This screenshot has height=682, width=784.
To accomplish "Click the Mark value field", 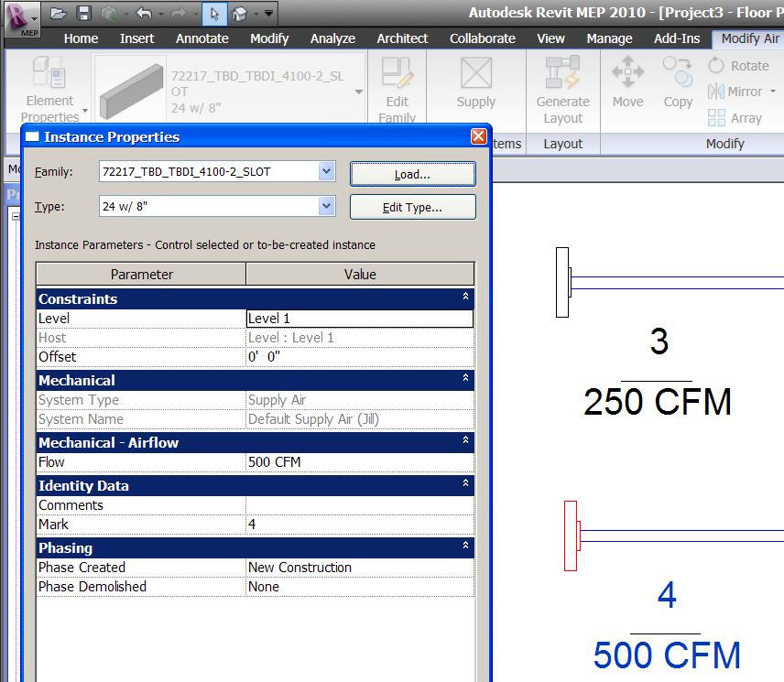I will (360, 525).
